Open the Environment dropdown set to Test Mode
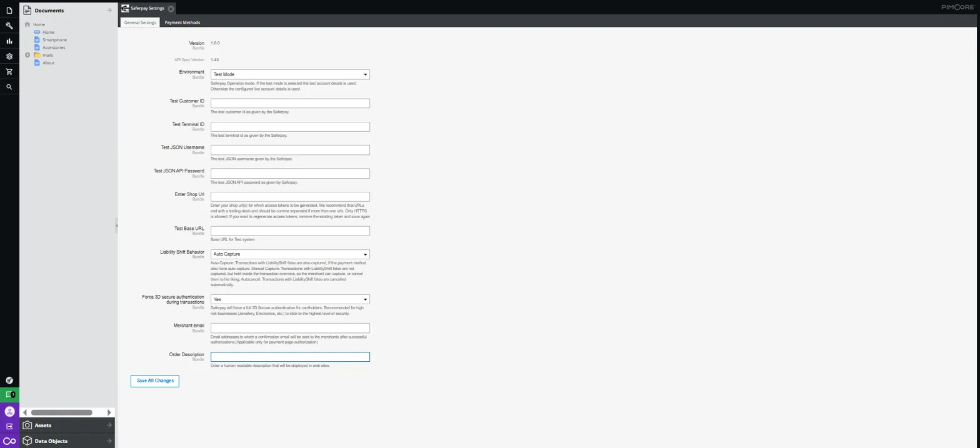 290,74
